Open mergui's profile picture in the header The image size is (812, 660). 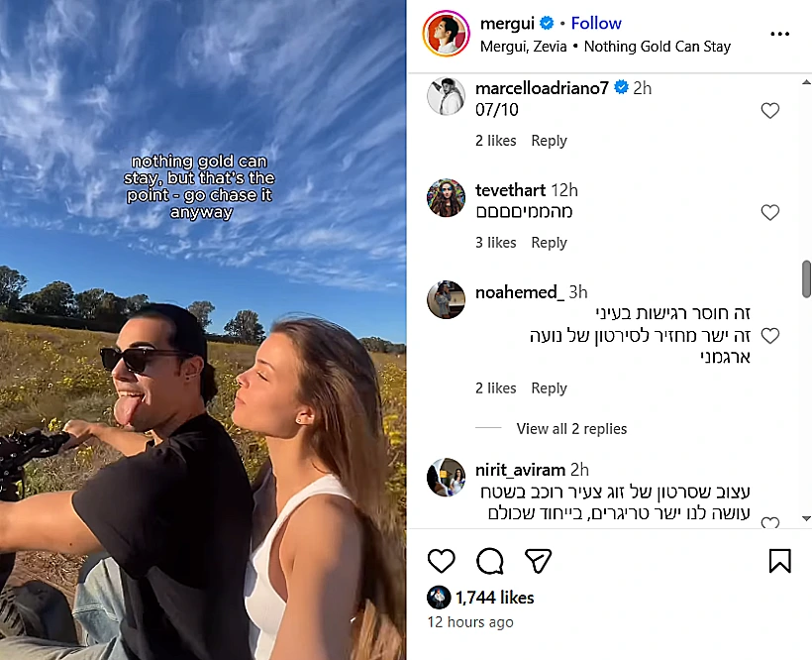[446, 34]
